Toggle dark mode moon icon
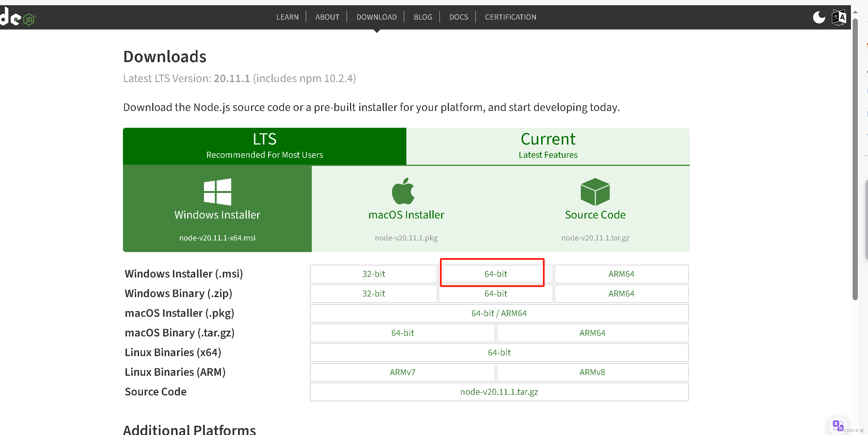 819,17
